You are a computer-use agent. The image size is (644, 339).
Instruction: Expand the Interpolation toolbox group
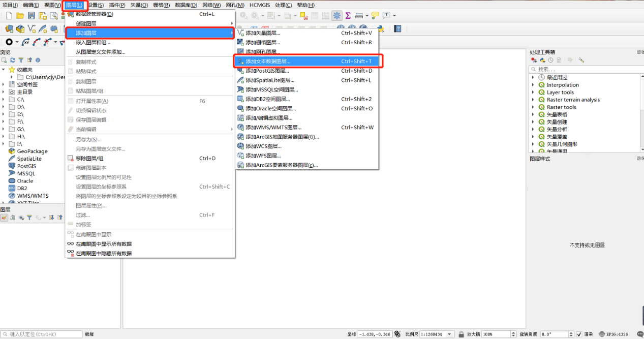pyautogui.click(x=533, y=85)
